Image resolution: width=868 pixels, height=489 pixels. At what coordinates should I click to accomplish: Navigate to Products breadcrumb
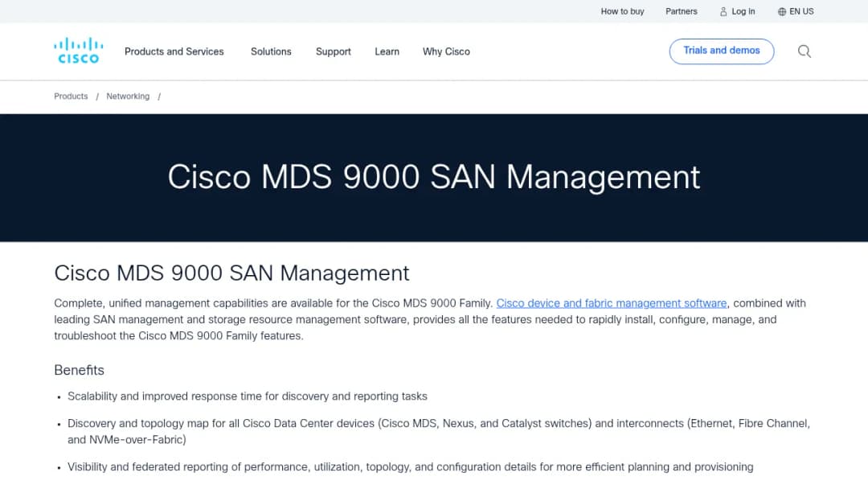point(71,97)
